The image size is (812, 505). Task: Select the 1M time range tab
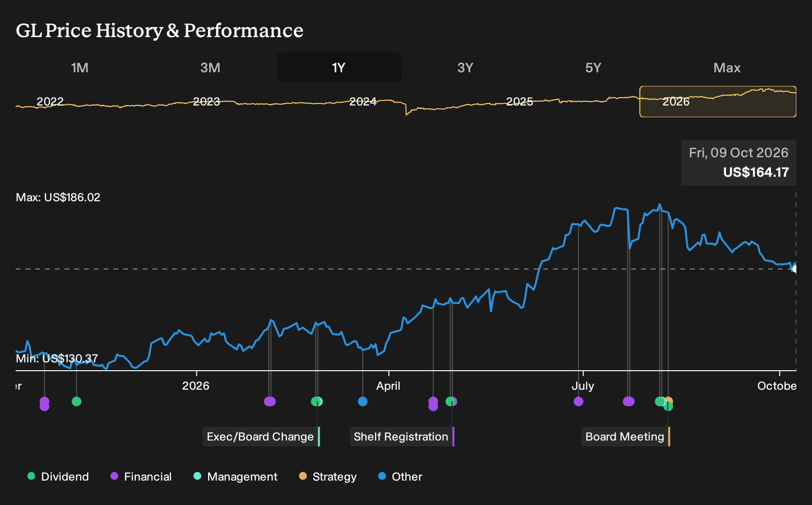(x=80, y=67)
